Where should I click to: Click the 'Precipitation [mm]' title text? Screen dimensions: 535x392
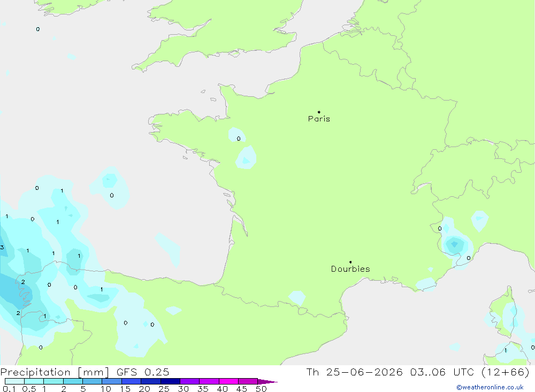55,372
